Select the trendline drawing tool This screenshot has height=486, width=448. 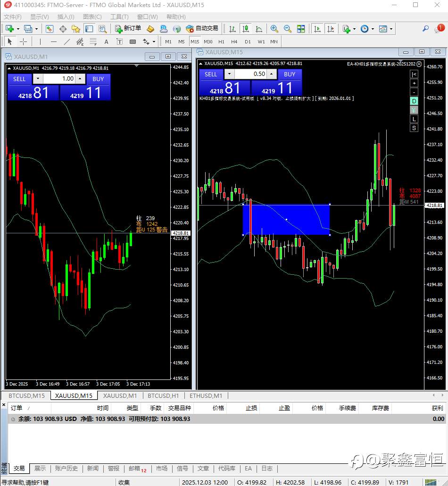66,41
